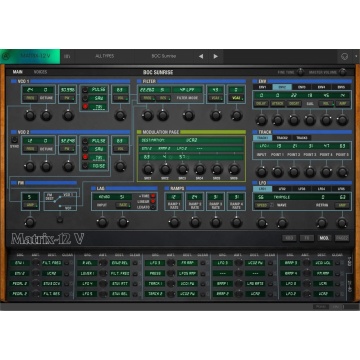This screenshot has width=360, height=360.
Task: Show the MOD lower panel
Action: pyautogui.click(x=324, y=238)
